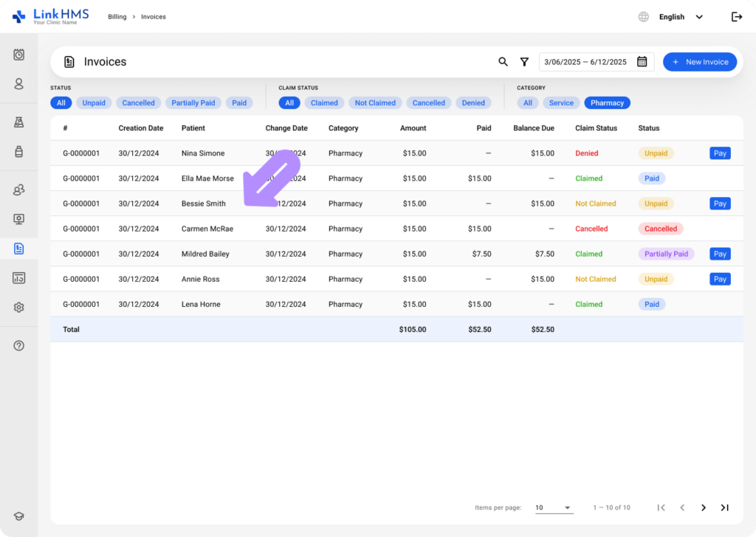The image size is (756, 537).
Task: Go to the first page arrow
Action: pyautogui.click(x=661, y=507)
